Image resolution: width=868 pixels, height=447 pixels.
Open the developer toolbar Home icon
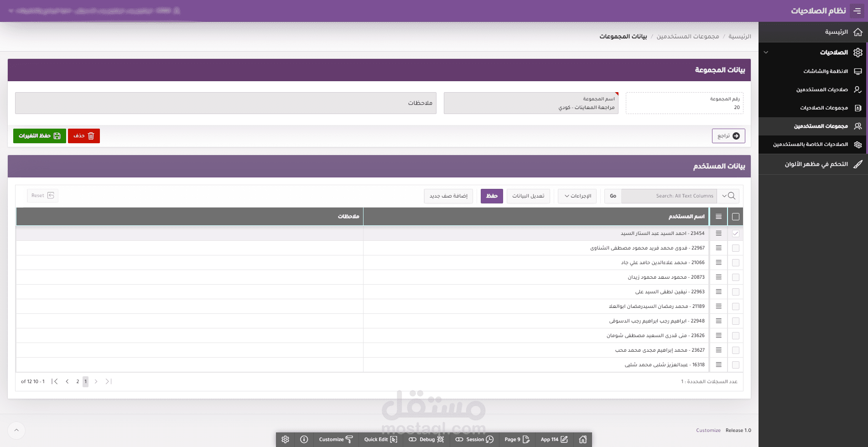pos(583,440)
